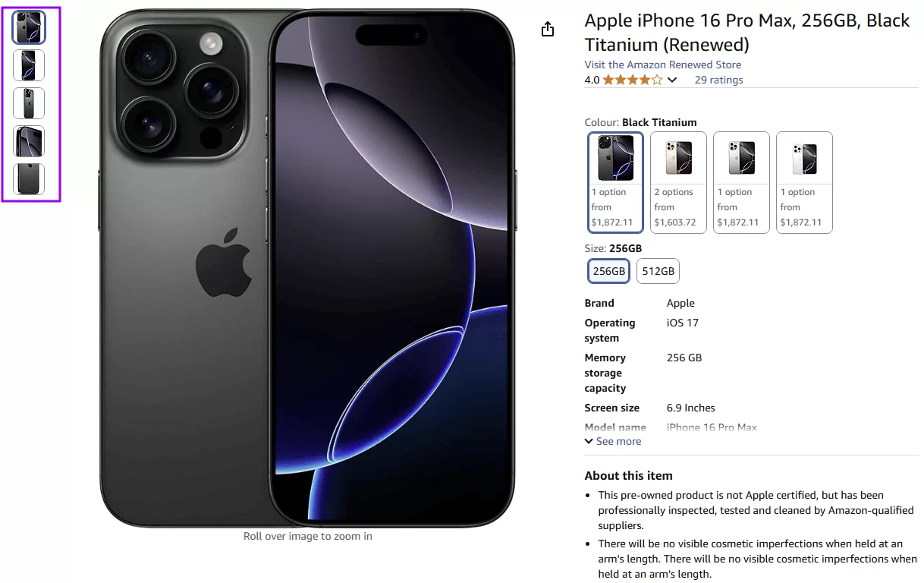
Task: Visit the Amazon Renewed Store link
Action: pos(662,65)
